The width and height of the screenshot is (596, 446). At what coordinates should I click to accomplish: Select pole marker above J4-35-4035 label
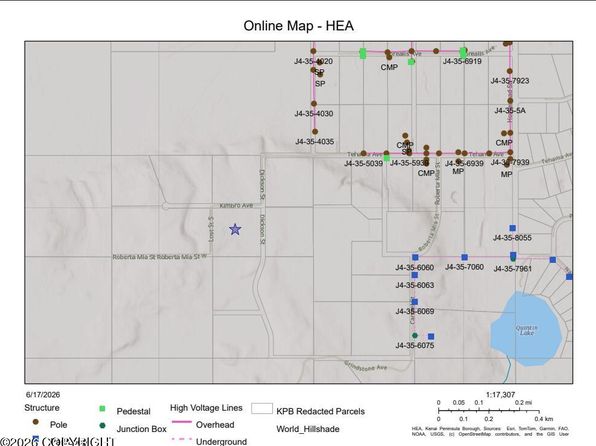point(315,132)
